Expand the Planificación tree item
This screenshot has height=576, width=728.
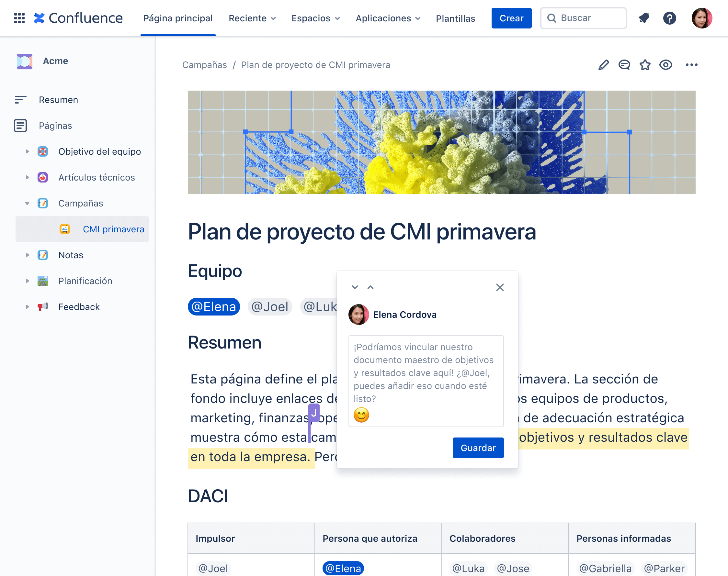click(x=27, y=281)
